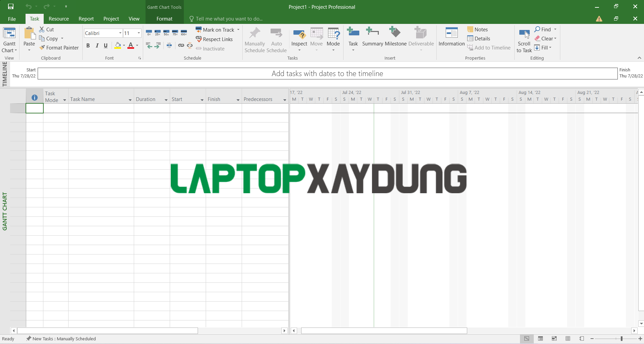The height and width of the screenshot is (344, 644).
Task: Select the Format Painter tool
Action: tap(59, 47)
